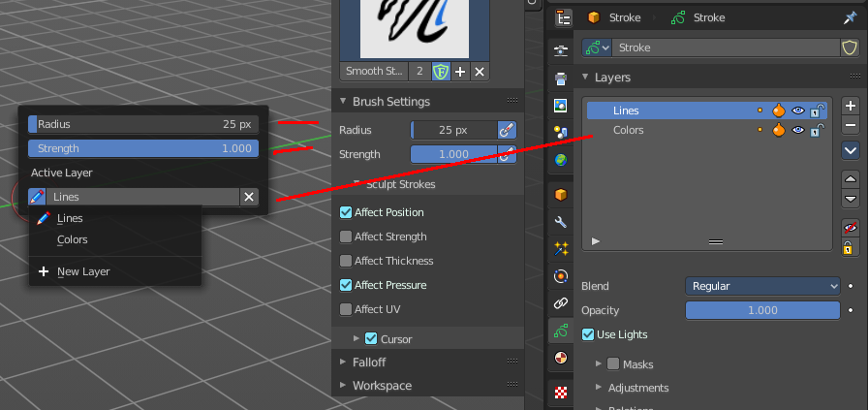The height and width of the screenshot is (410, 868).
Task: Toggle isolate visibility crossed-eye button
Action: [851, 228]
